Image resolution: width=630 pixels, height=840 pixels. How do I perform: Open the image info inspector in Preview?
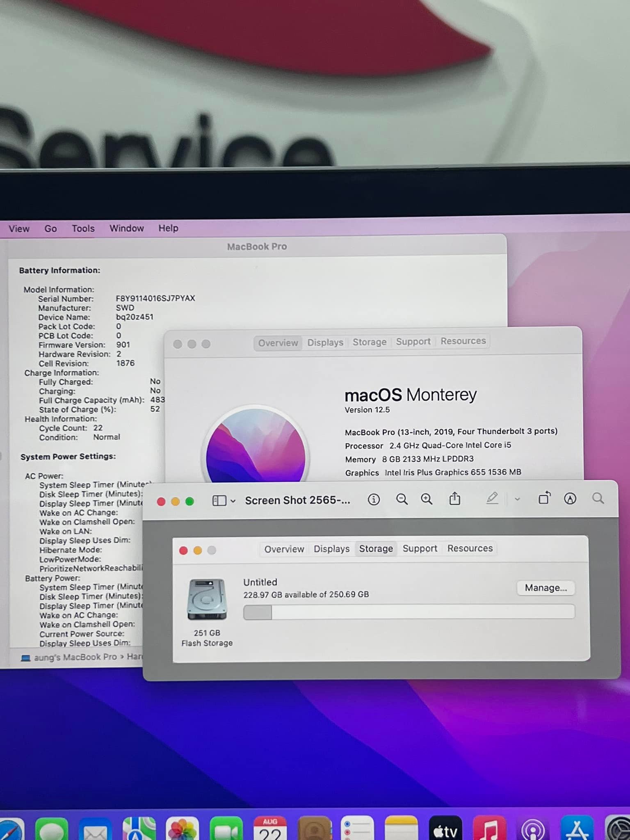click(x=373, y=499)
